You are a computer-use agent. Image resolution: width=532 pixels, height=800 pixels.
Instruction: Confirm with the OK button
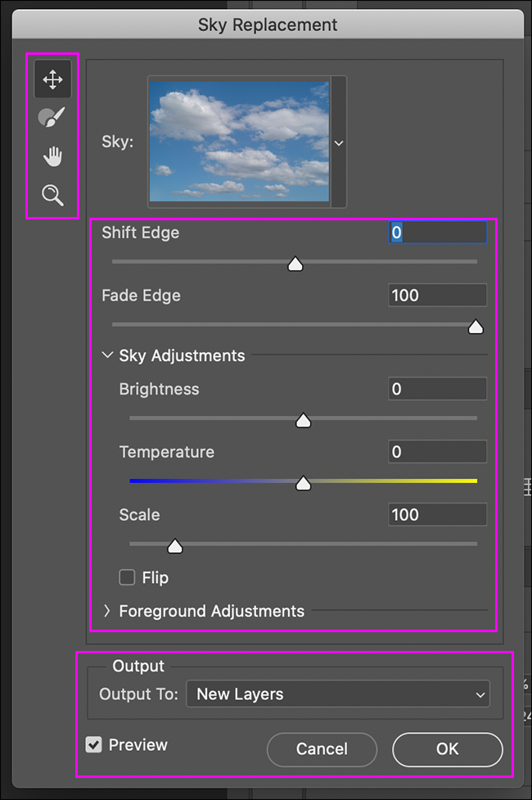[x=447, y=748]
